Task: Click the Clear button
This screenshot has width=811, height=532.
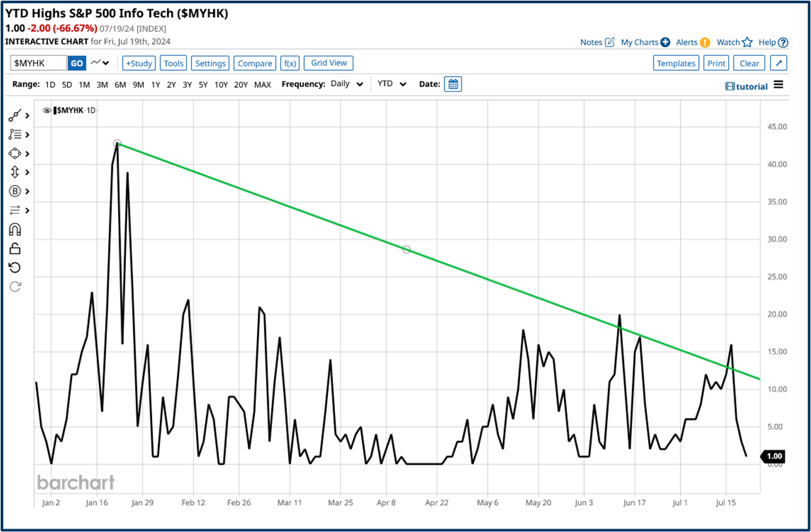Action: click(749, 63)
